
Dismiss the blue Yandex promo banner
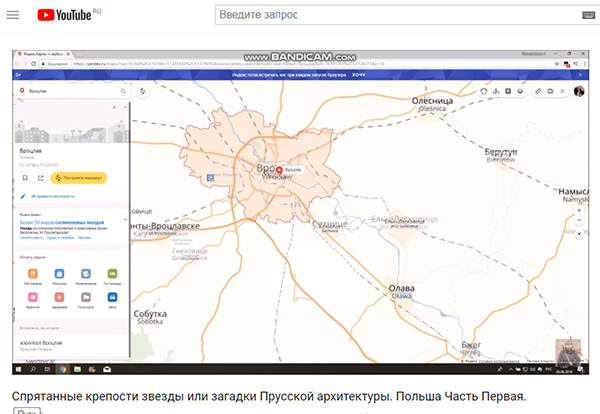(x=580, y=75)
